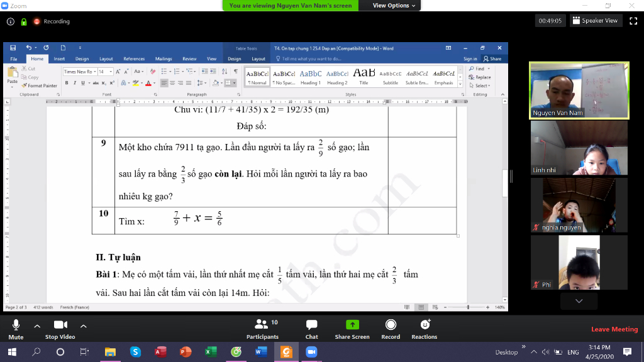The width and height of the screenshot is (644, 362).
Task: Expand the bullet list style arrow
Action: pos(170,72)
